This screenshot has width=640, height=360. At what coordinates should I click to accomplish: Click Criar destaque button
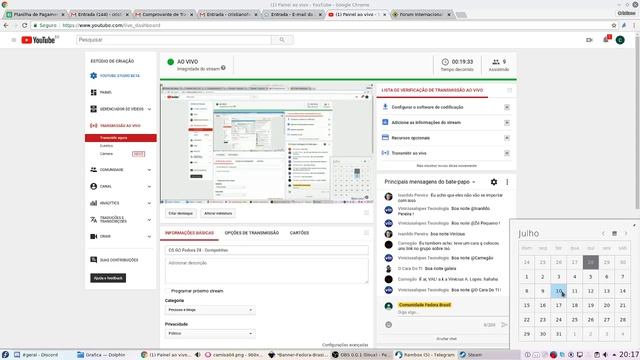coord(180,213)
